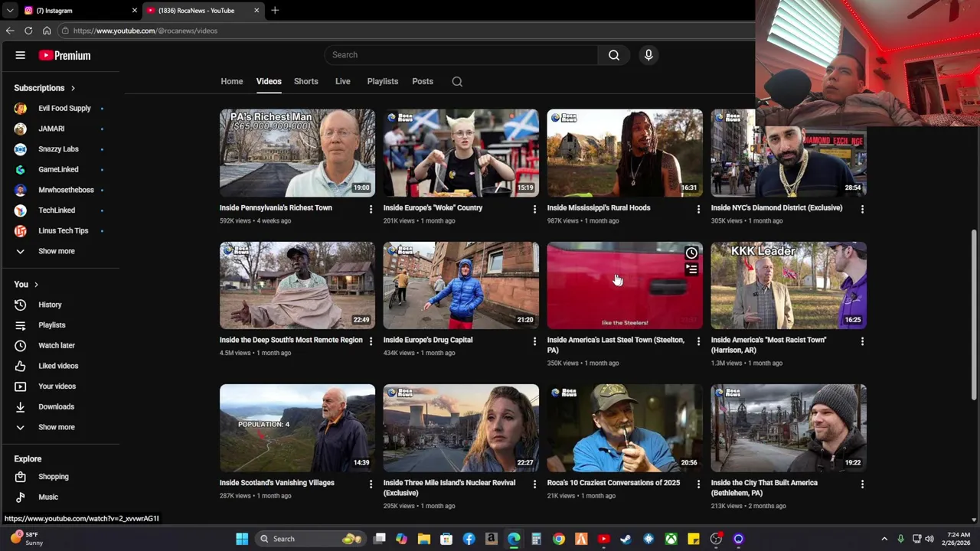This screenshot has width=980, height=551.
Task: Click the browser home icon
Action: click(x=47, y=31)
